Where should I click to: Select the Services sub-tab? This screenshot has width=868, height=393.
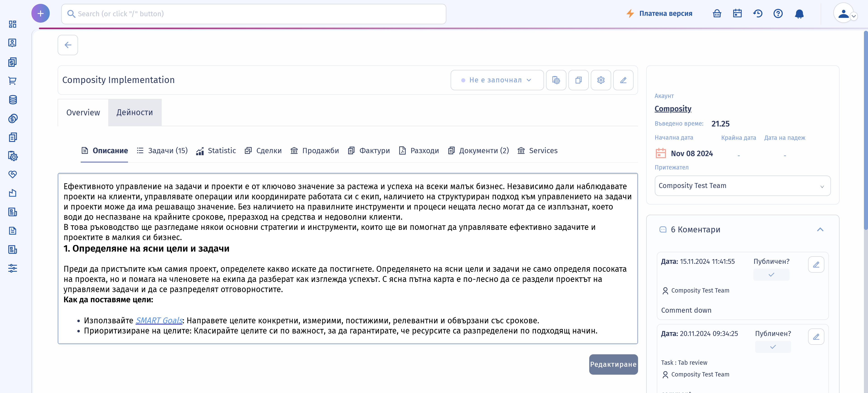click(x=537, y=151)
